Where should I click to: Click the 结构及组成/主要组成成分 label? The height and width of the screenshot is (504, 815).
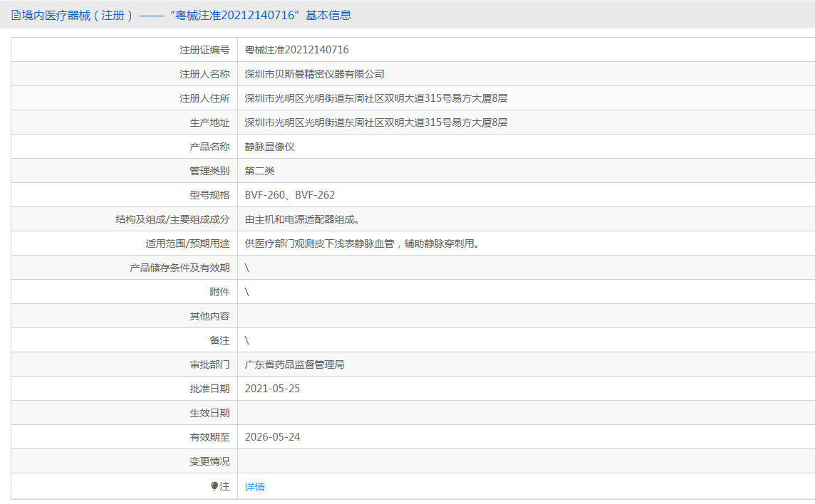[172, 219]
